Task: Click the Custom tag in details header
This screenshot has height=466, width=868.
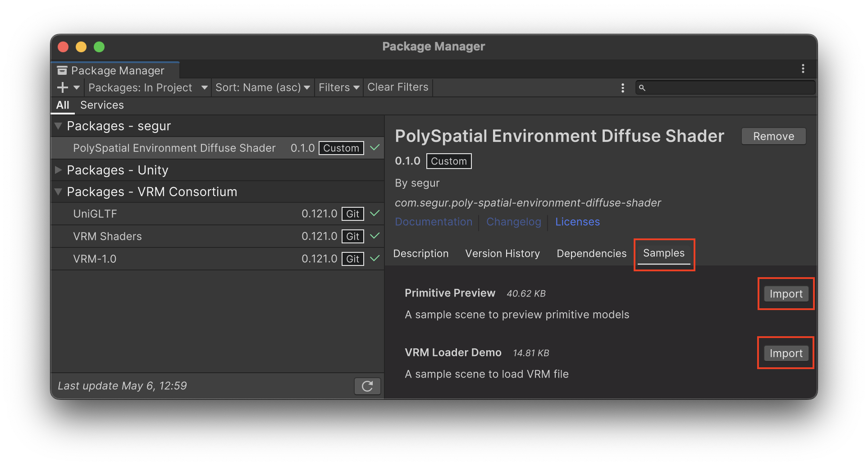Action: pyautogui.click(x=449, y=161)
